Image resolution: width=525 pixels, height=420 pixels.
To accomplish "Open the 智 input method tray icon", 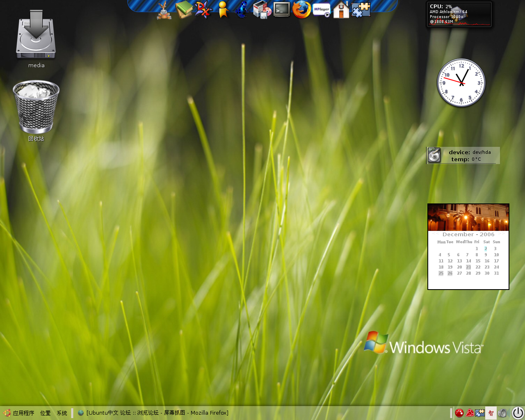I will tap(491, 413).
